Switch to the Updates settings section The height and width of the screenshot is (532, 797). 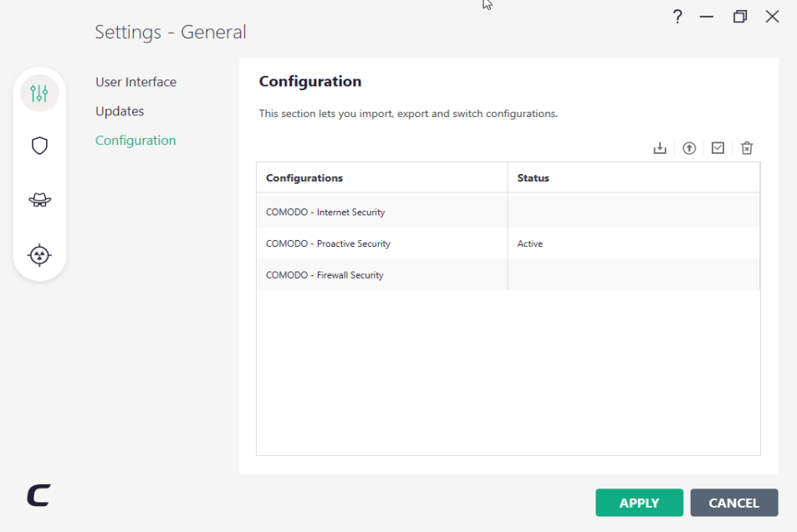pyautogui.click(x=120, y=111)
